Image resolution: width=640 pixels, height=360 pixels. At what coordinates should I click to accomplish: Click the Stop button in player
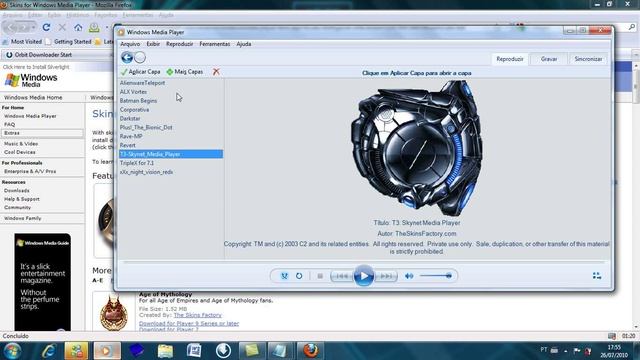click(320, 276)
